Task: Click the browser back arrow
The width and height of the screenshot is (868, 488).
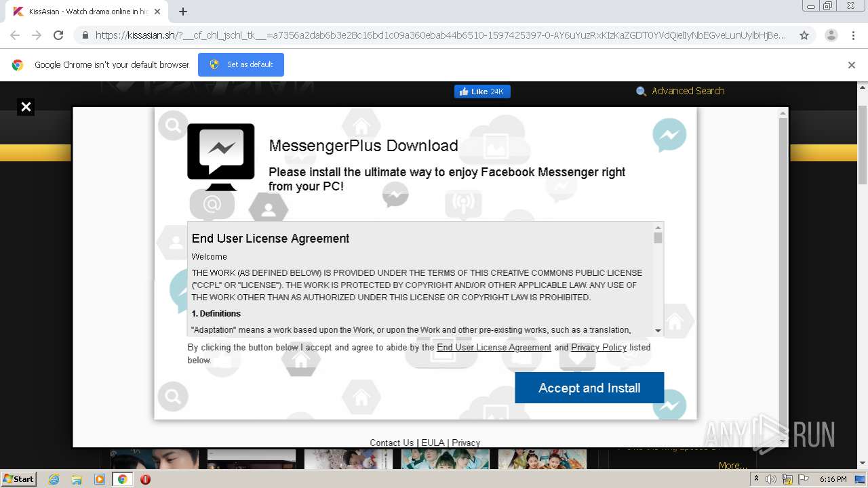Action: pos(15,35)
